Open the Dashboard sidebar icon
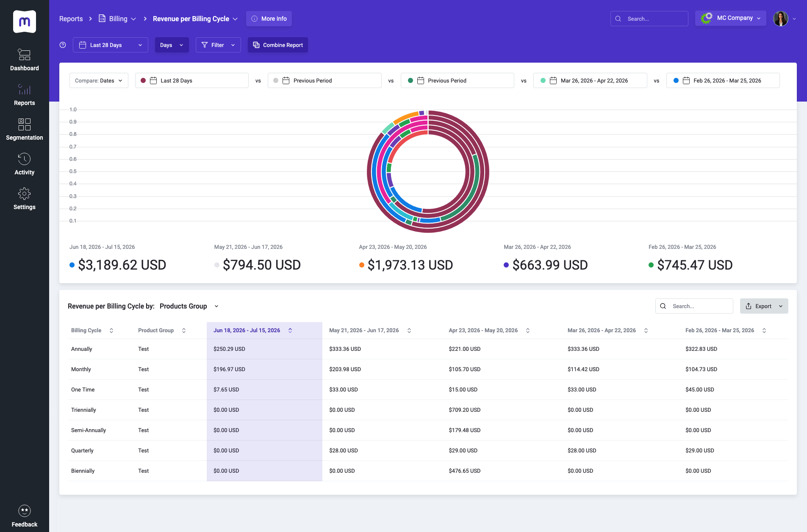The width and height of the screenshot is (807, 532). (24, 55)
